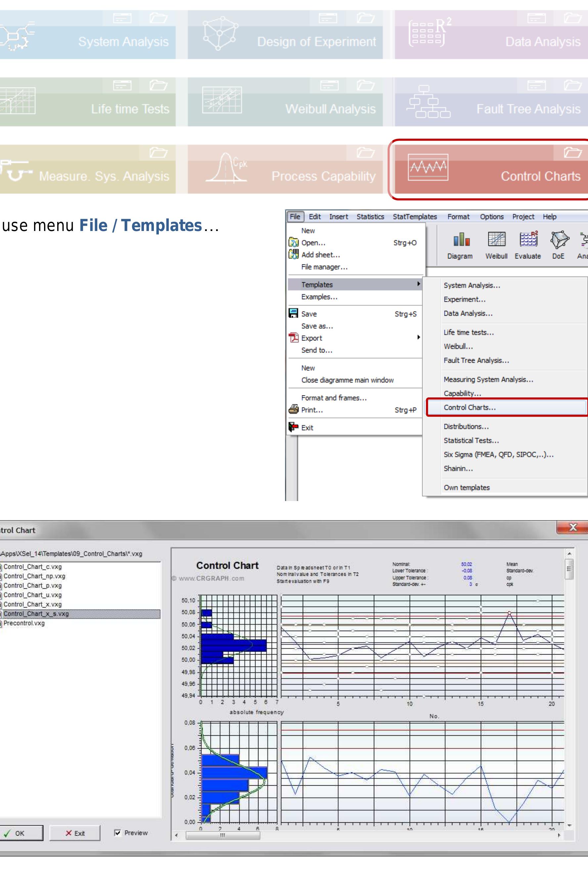Confirm with the OK button
Viewport: 588px width, 870px height.
click(21, 833)
